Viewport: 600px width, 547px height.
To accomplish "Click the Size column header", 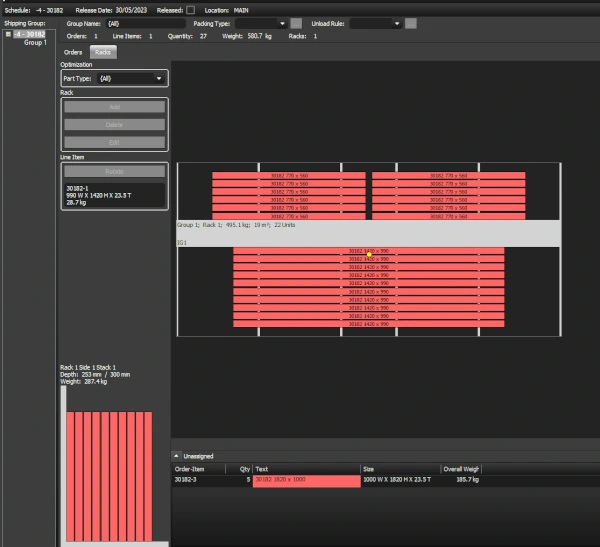I will point(401,469).
